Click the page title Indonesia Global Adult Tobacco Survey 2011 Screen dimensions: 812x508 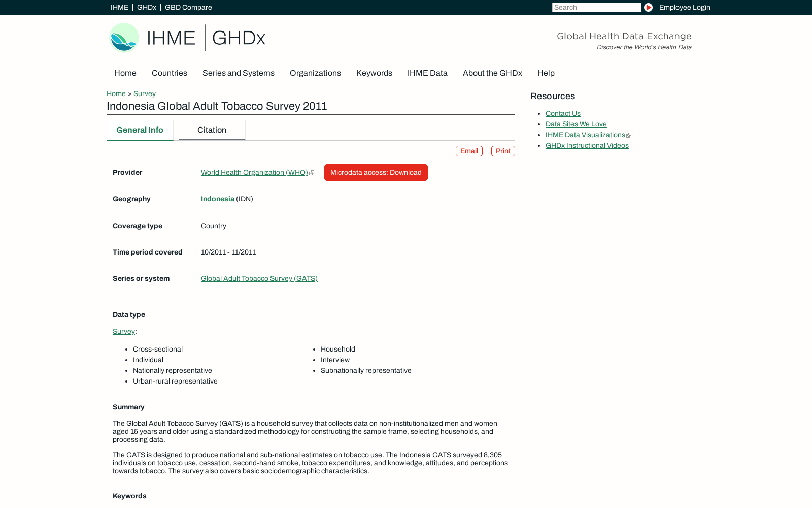click(x=217, y=106)
